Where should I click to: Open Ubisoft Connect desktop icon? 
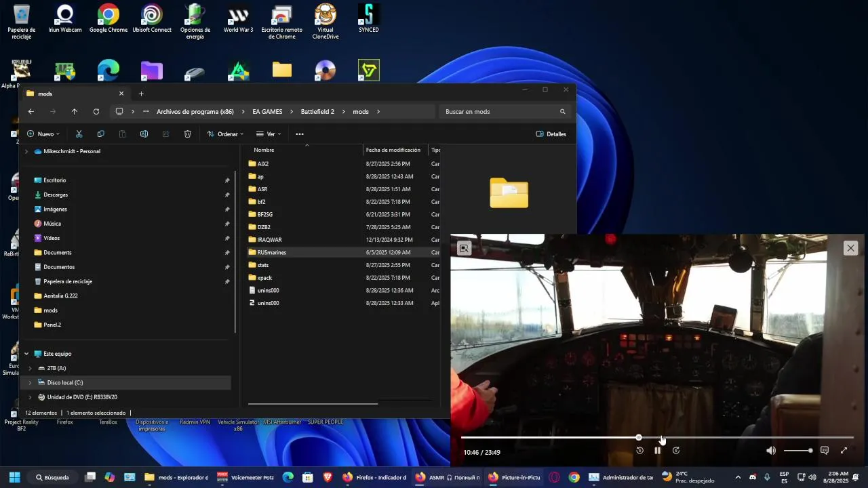click(151, 18)
